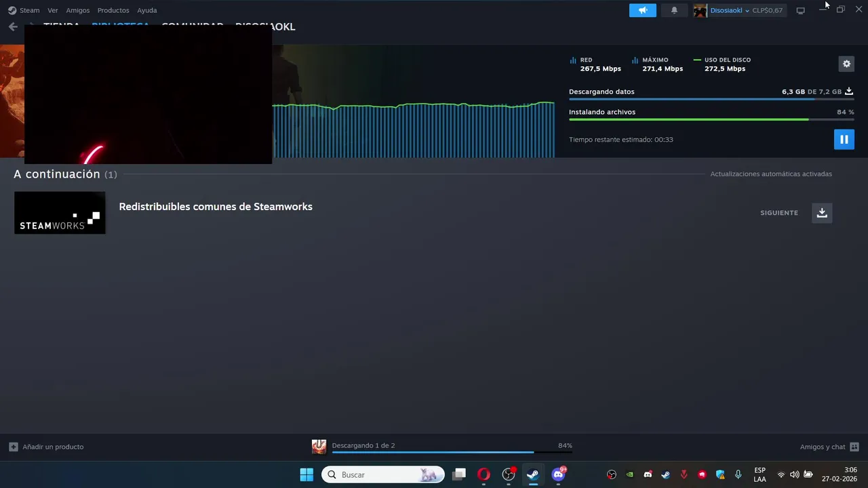Click the NVIDIA tray icon
The width and height of the screenshot is (868, 488).
coord(629,474)
